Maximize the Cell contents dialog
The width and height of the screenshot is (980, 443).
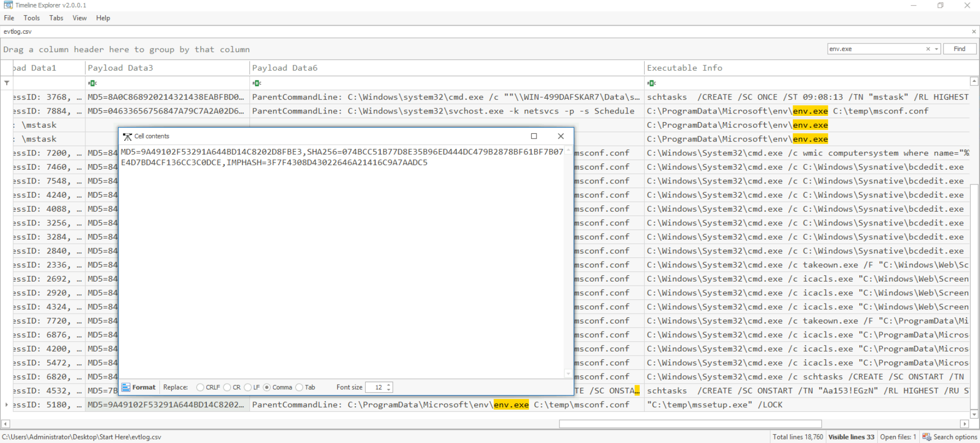[x=534, y=136]
